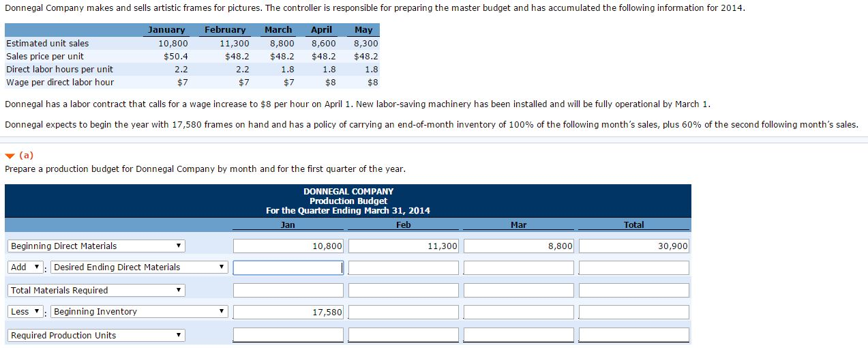Click the Jan field containing 17,580

click(288, 312)
